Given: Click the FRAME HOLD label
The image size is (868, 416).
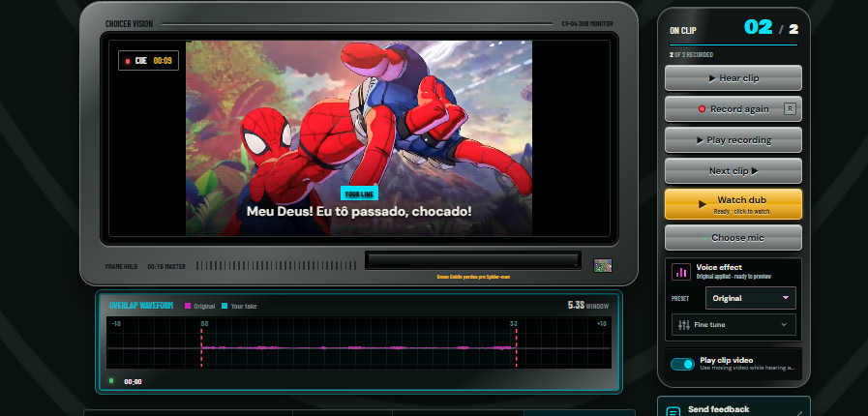Looking at the screenshot, I should coord(121,267).
